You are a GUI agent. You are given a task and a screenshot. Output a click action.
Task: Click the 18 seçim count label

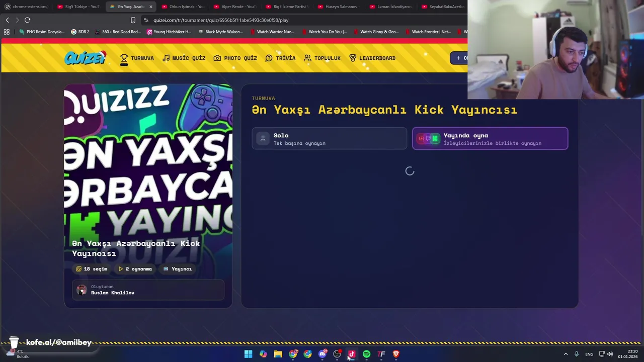coord(92,269)
